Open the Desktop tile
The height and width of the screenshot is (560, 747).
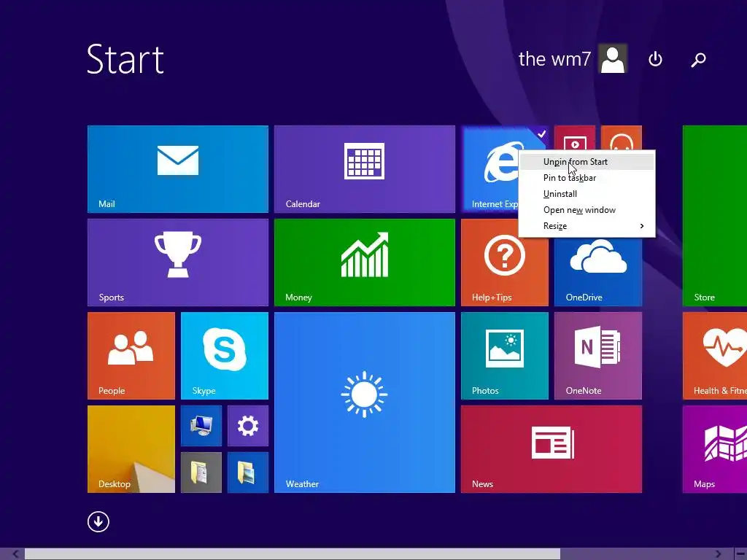click(131, 449)
